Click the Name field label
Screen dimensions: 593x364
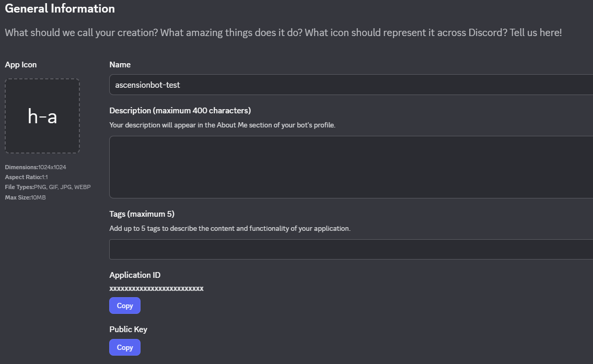tap(120, 65)
